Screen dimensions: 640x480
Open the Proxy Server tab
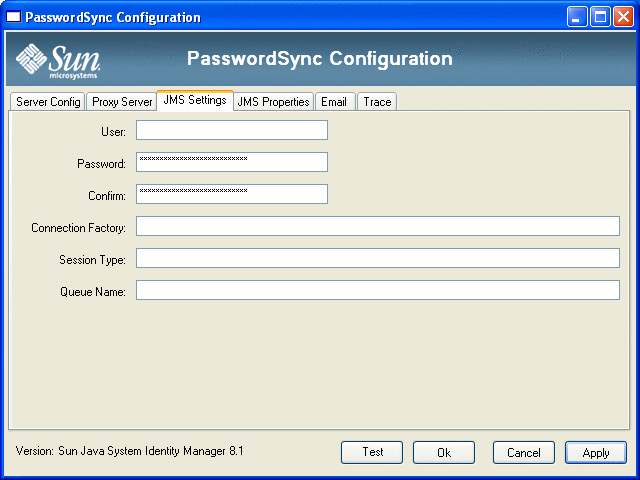click(122, 102)
